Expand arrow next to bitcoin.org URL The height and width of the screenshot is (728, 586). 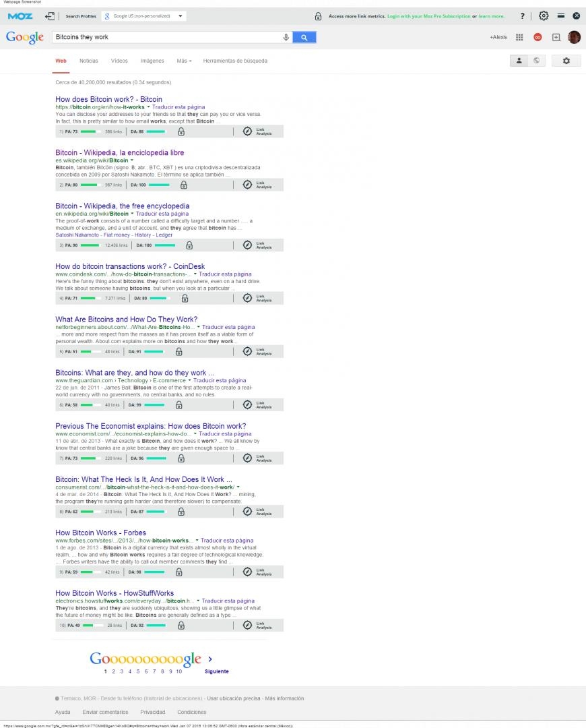[x=148, y=107]
